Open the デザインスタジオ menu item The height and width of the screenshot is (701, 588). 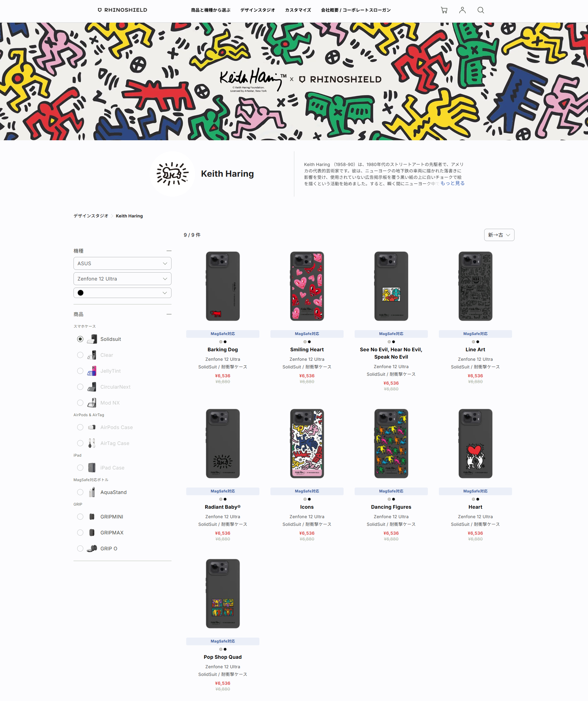[258, 10]
